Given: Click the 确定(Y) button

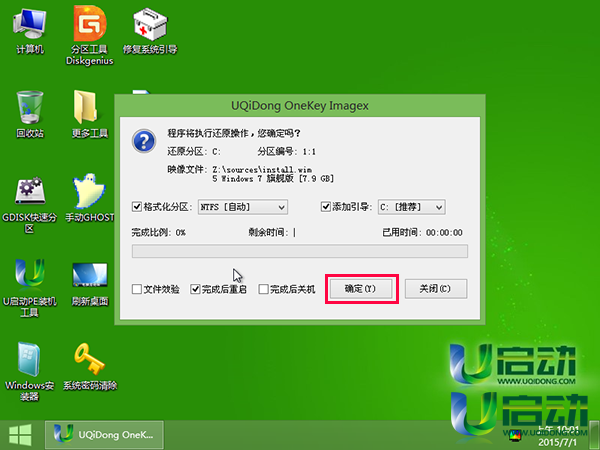Looking at the screenshot, I should (360, 289).
